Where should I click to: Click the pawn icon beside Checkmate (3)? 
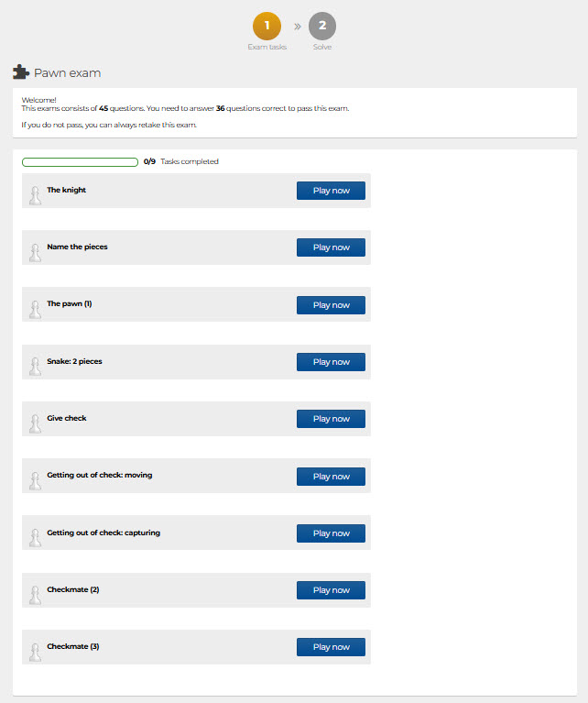(x=35, y=651)
